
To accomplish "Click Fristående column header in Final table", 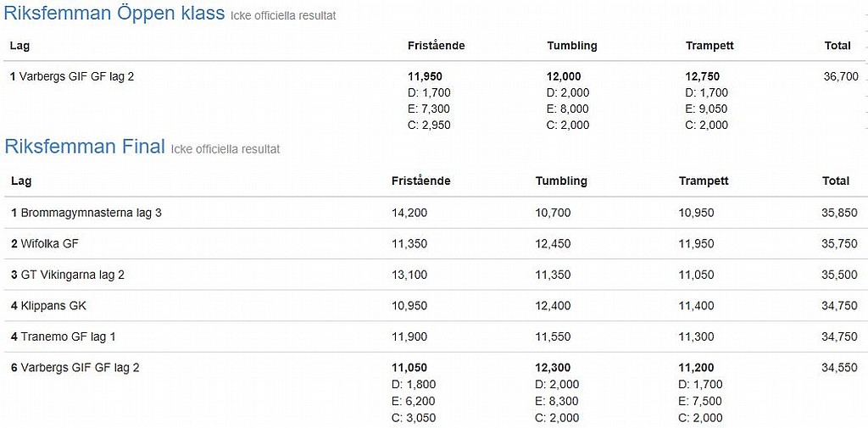I will [x=420, y=181].
